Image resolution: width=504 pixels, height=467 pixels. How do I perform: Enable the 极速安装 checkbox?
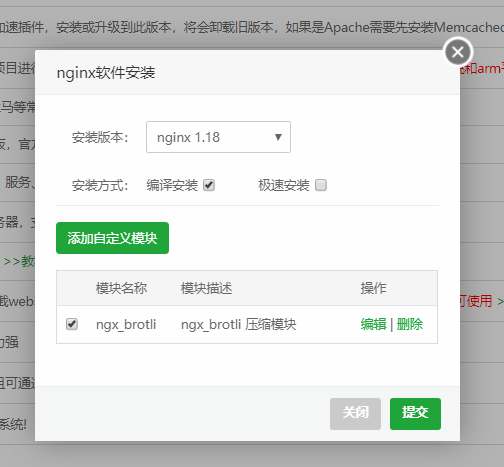(x=321, y=185)
